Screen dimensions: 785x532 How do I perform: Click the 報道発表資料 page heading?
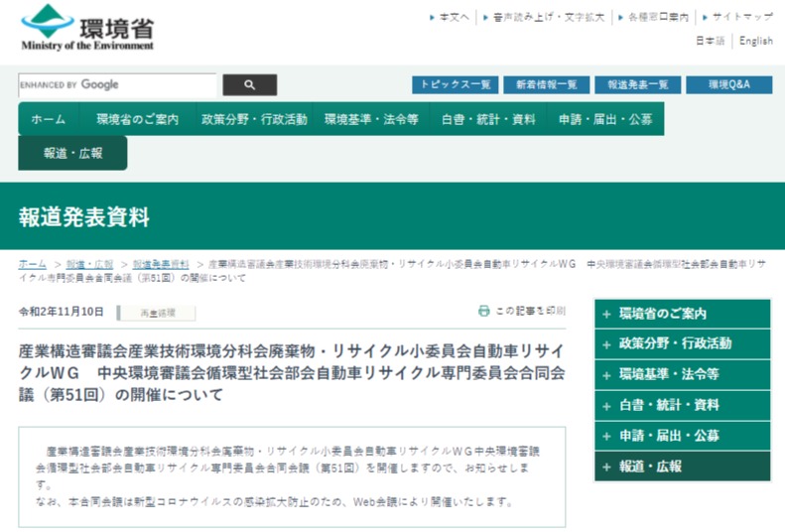(84, 217)
